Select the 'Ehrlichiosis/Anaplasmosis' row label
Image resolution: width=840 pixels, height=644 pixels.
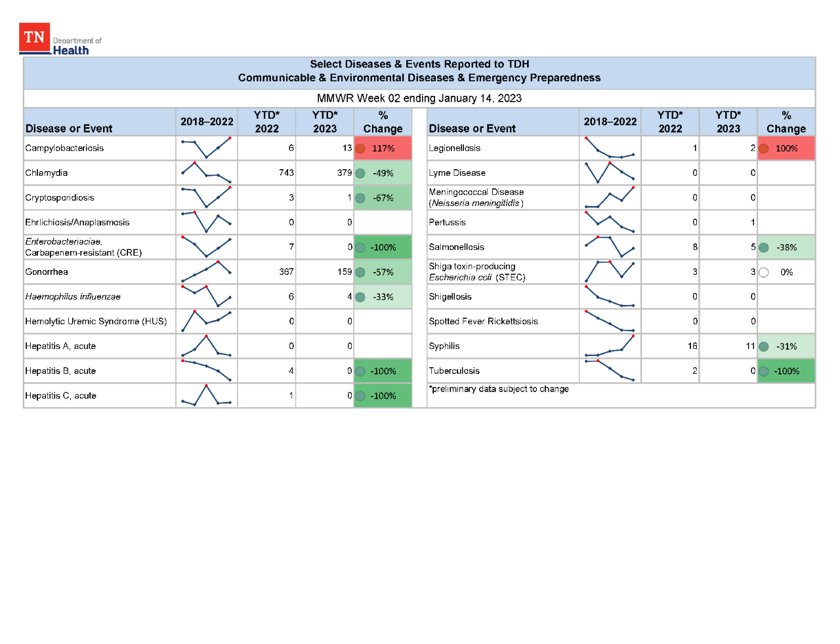click(77, 222)
